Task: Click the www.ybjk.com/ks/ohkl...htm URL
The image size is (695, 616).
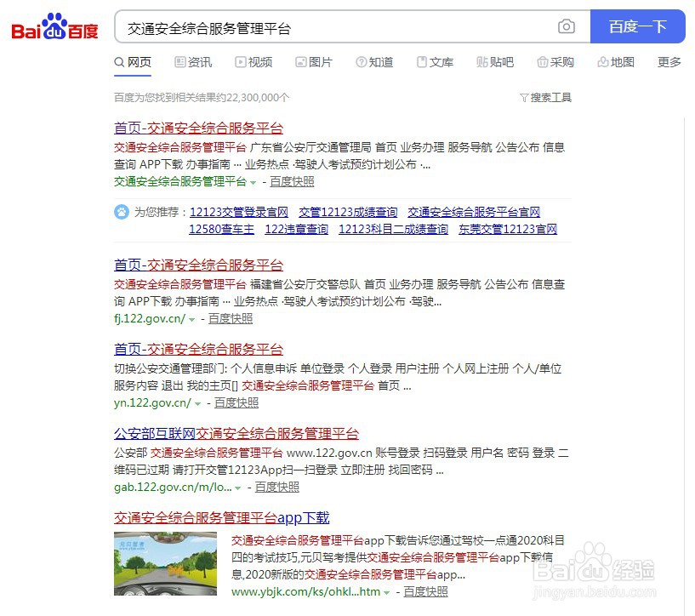Action: tap(306, 592)
